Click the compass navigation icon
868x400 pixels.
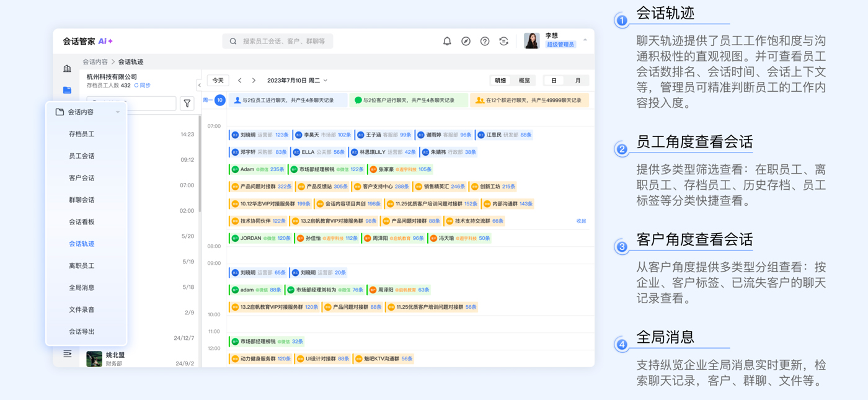pos(466,42)
